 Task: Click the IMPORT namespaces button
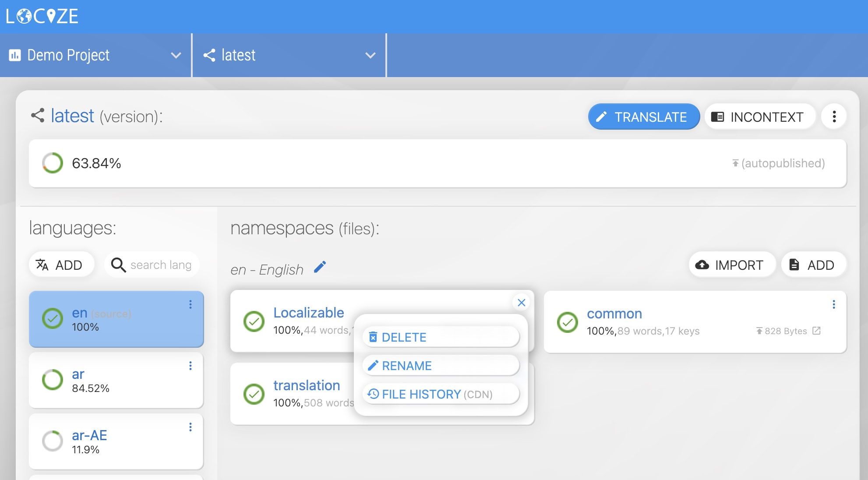732,265
